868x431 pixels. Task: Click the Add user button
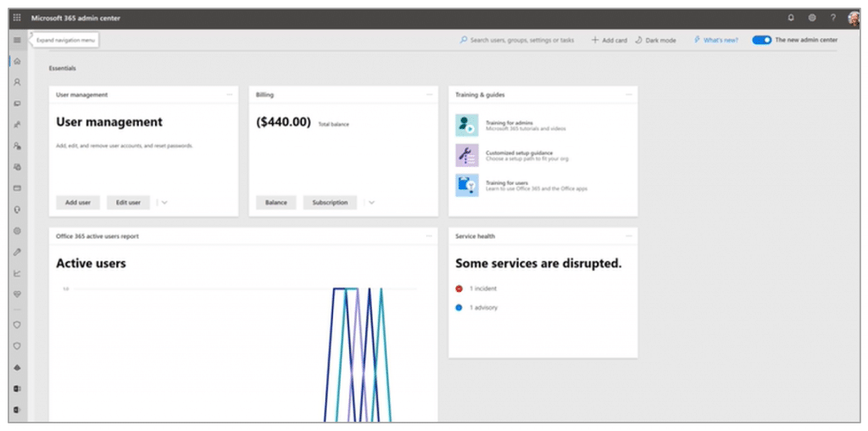click(78, 203)
